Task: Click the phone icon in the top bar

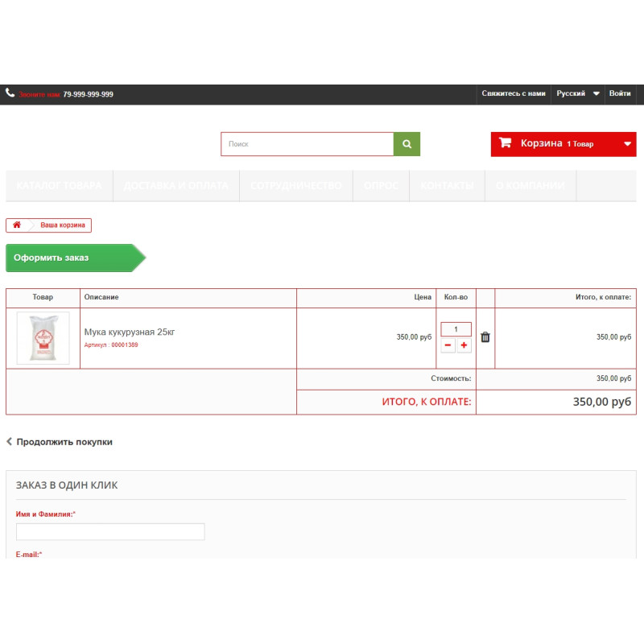Action: coord(9,93)
